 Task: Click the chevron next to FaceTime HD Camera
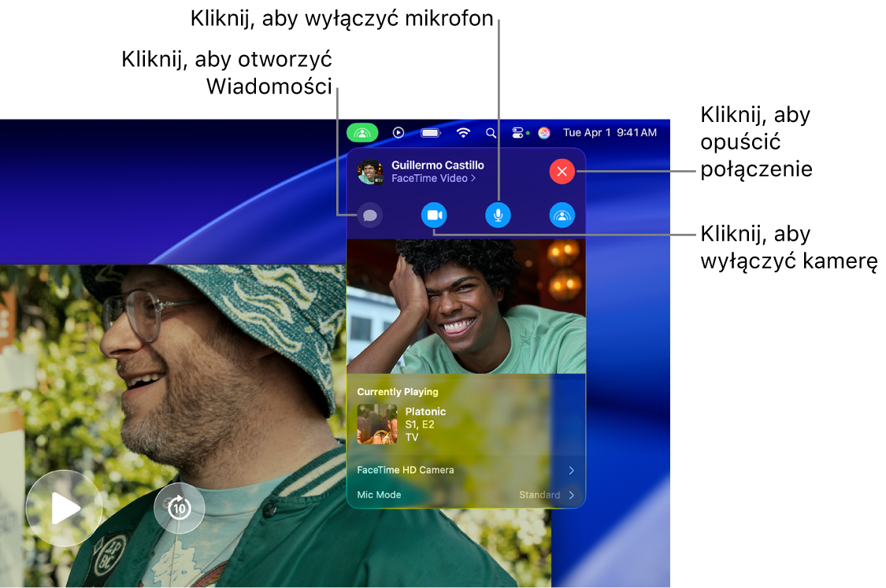[x=571, y=470]
